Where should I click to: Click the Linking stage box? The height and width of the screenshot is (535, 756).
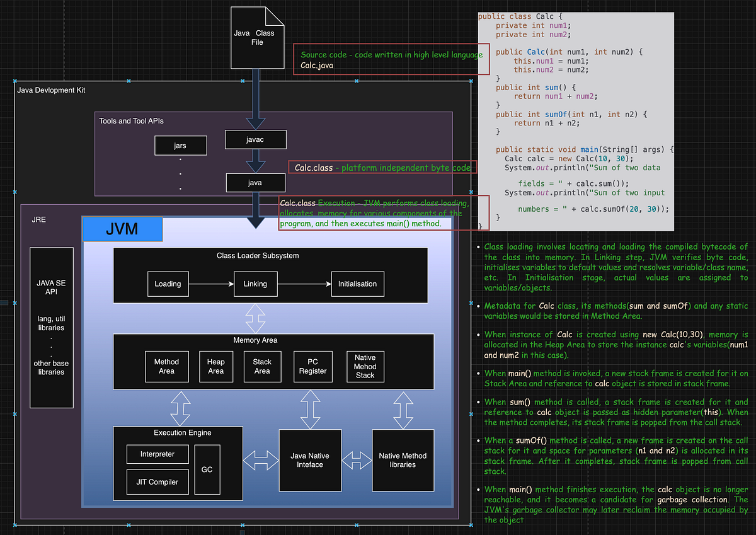(x=255, y=284)
